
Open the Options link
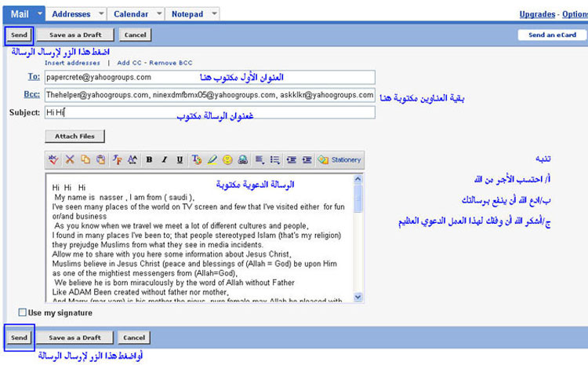point(575,14)
